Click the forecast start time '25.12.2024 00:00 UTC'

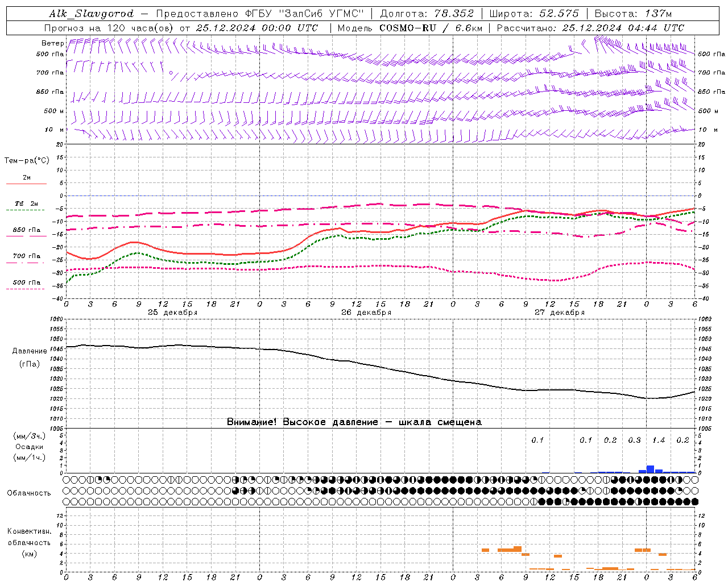click(x=257, y=28)
